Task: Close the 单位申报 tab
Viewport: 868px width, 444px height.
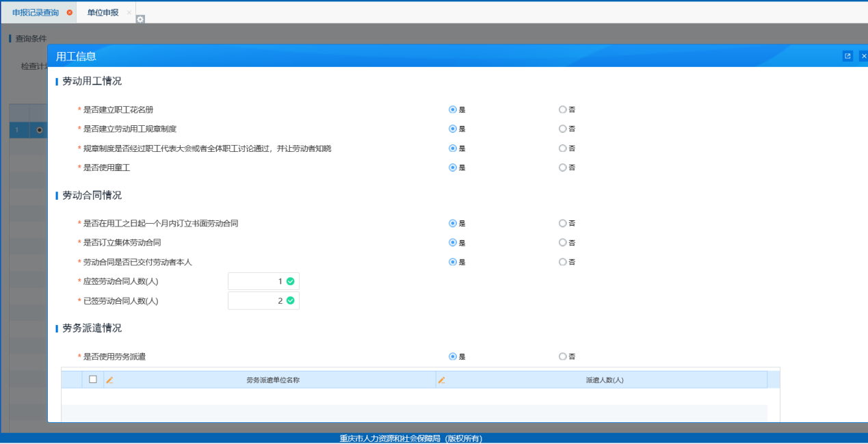Action: pos(129,12)
